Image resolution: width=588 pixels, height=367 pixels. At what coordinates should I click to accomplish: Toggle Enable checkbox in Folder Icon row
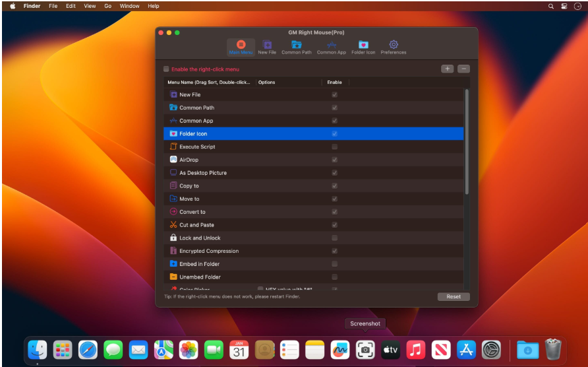(334, 134)
